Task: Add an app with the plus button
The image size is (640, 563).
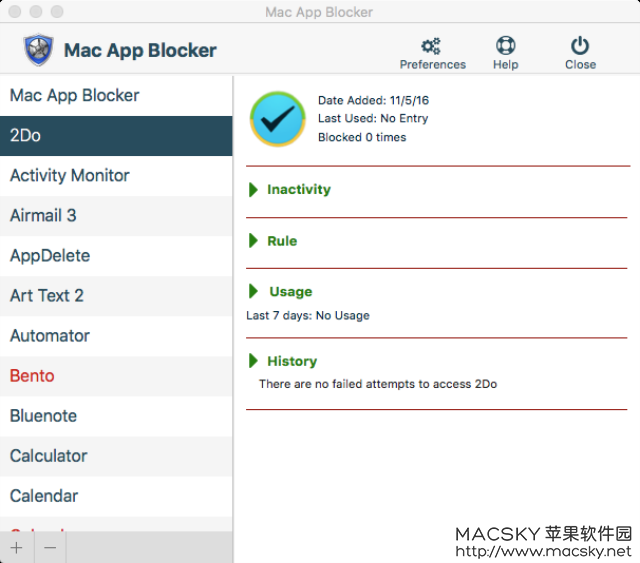Action: 17,547
